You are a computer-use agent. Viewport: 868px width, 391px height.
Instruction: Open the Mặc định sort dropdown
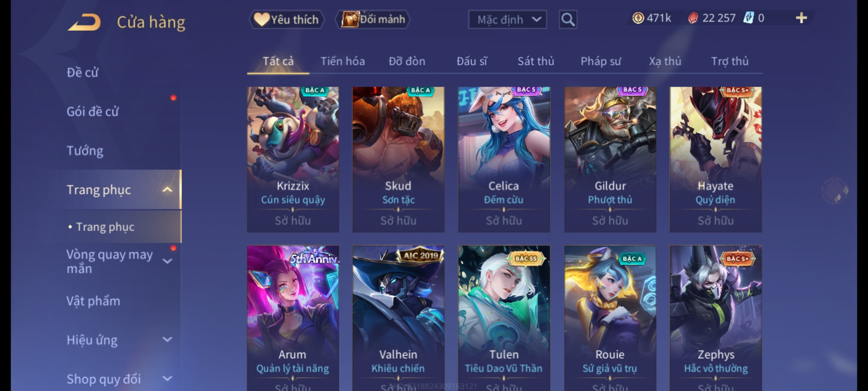click(x=507, y=20)
